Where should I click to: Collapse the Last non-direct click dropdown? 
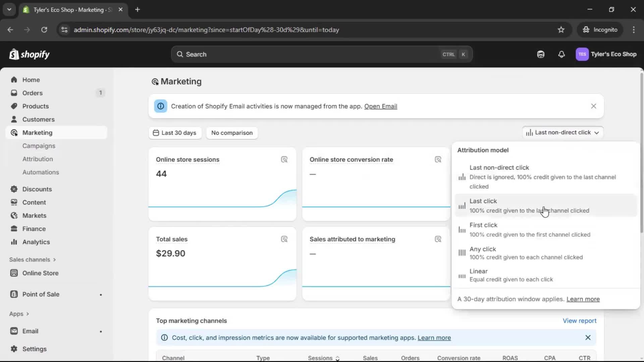click(562, 132)
